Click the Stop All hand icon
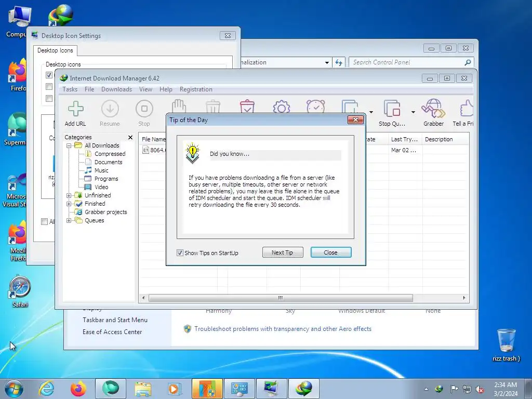The width and height of the screenshot is (532, 399). click(179, 106)
